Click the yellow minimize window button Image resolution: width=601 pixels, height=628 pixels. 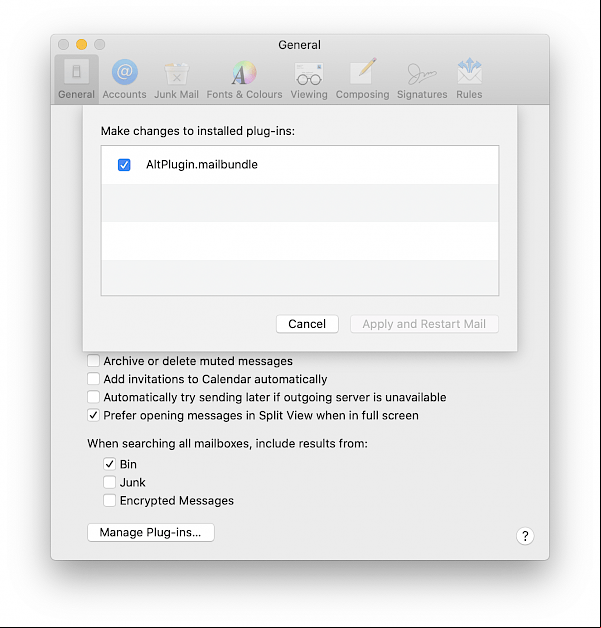click(x=82, y=44)
